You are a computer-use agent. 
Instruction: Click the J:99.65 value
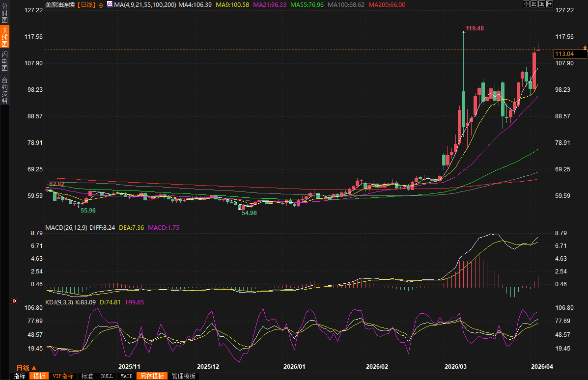[x=134, y=302]
